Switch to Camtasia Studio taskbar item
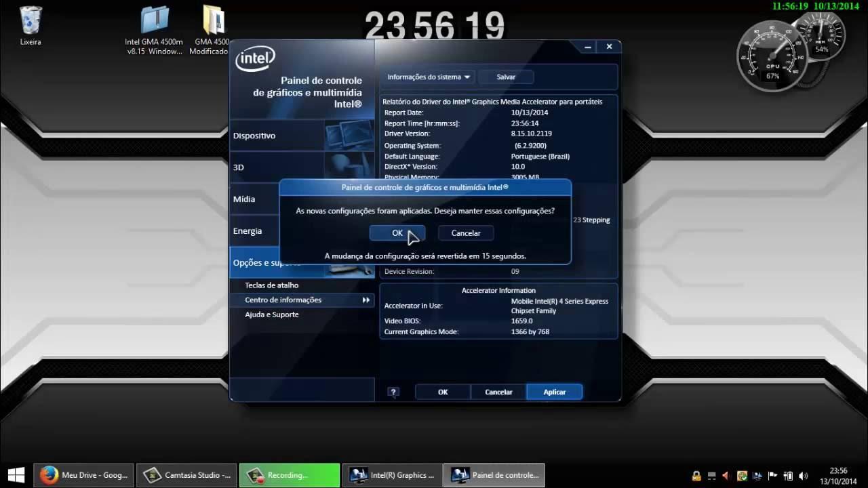The image size is (868, 488). (x=187, y=475)
